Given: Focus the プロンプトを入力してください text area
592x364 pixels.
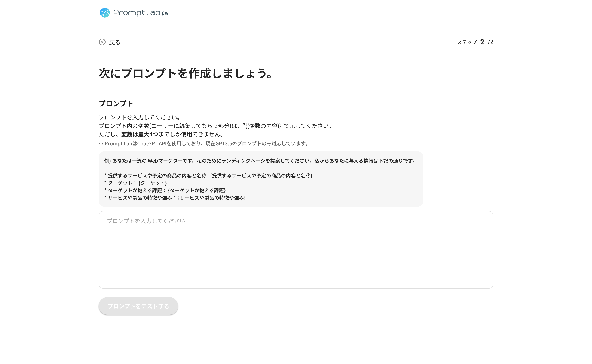Looking at the screenshot, I should (x=296, y=250).
